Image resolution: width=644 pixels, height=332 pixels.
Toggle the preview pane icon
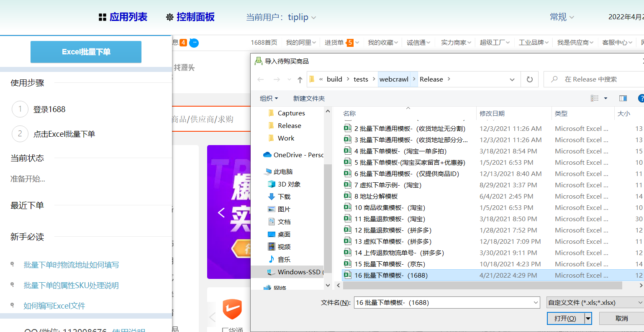click(x=623, y=98)
